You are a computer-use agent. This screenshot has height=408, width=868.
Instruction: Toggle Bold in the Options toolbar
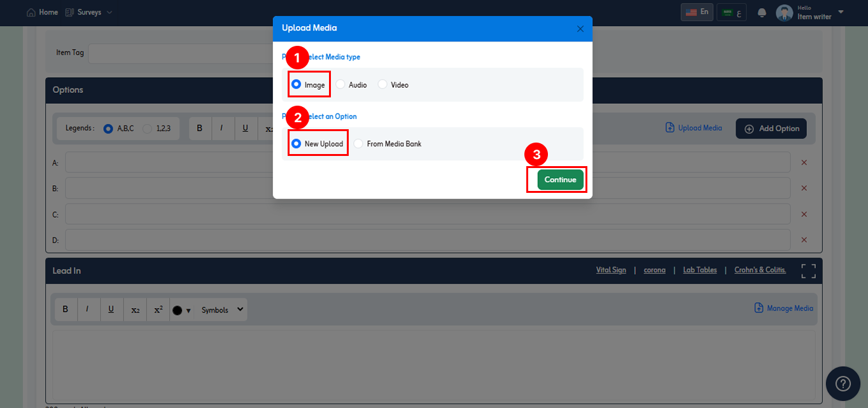tap(200, 129)
